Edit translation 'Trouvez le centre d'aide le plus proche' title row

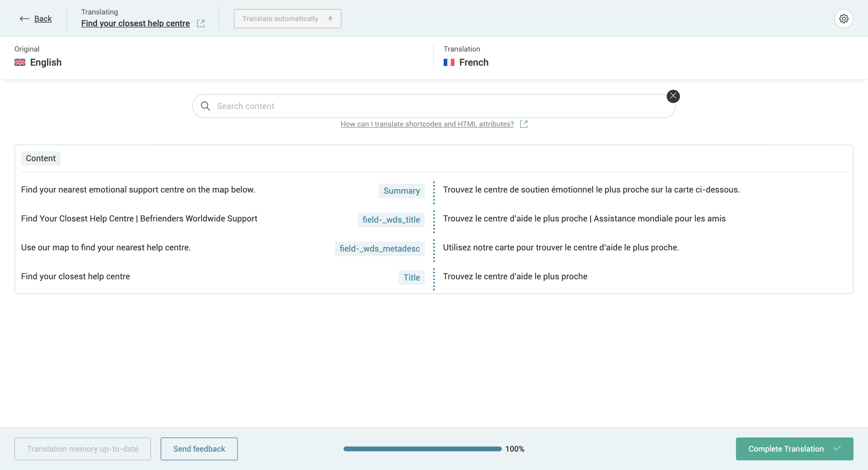[x=515, y=277]
